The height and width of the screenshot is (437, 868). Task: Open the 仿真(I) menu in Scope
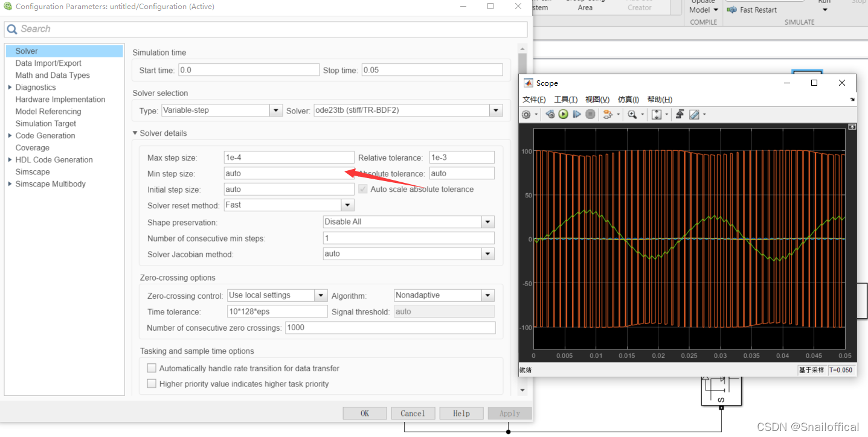tap(628, 100)
